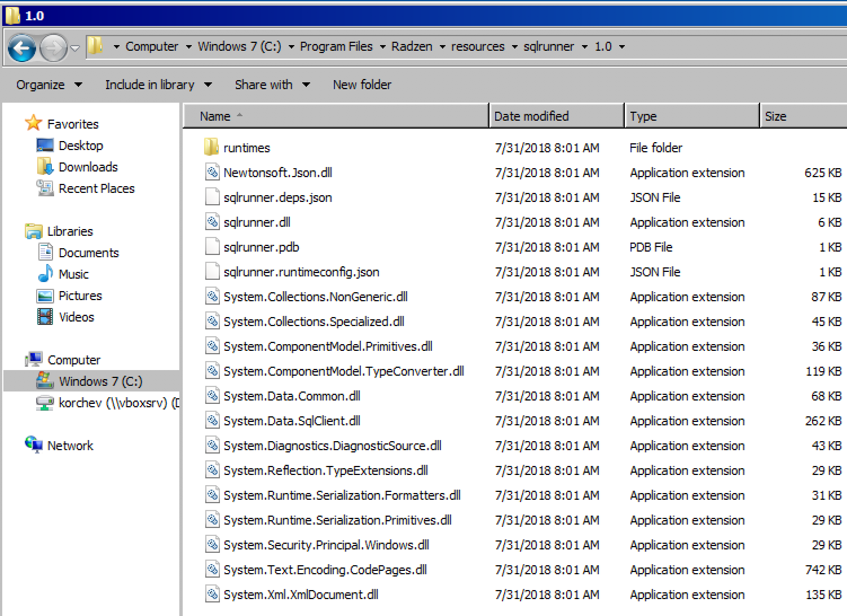Click the Back navigation arrow button

[22, 48]
